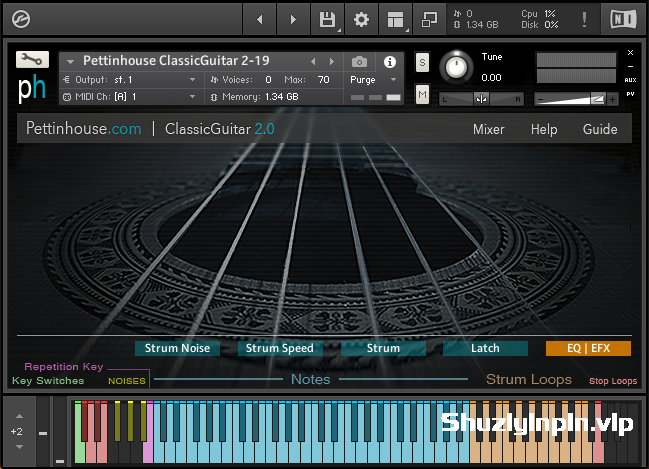This screenshot has width=649, height=469.
Task: Toggle Strum Speed
Action: 280,348
